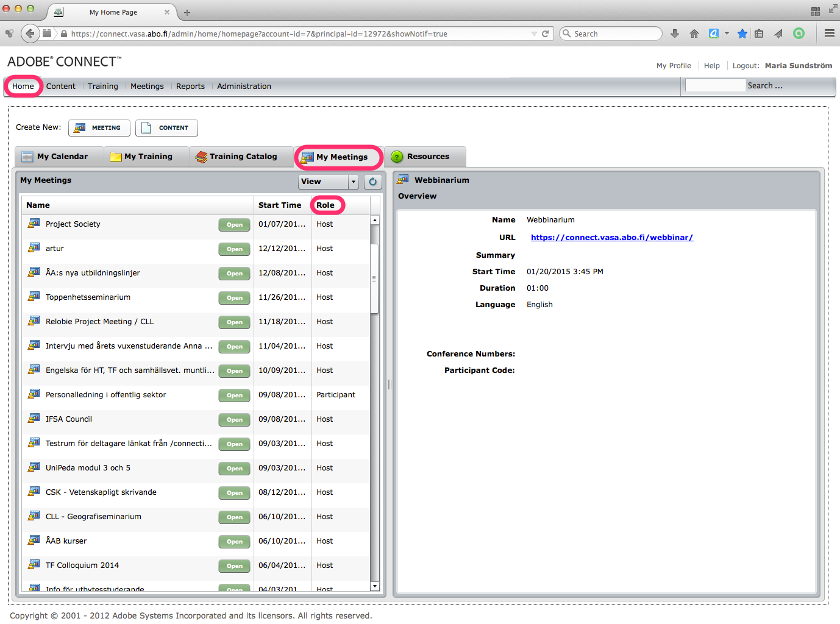Click the blue square extension icon
This screenshot has height=624, width=840.
(714, 34)
